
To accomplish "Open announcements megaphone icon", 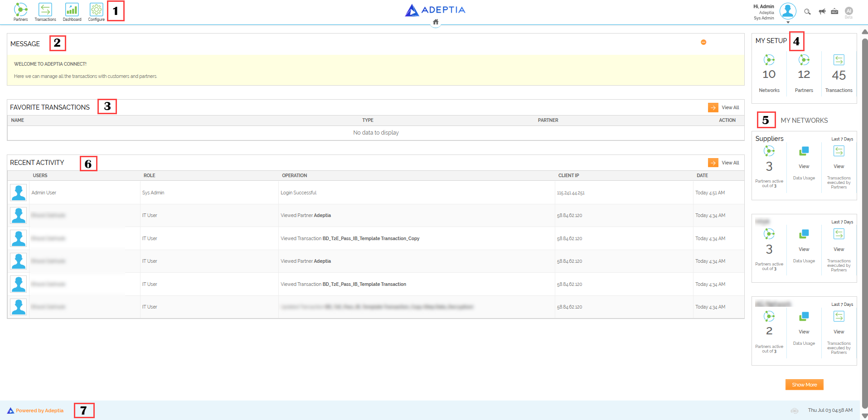I will [x=822, y=11].
